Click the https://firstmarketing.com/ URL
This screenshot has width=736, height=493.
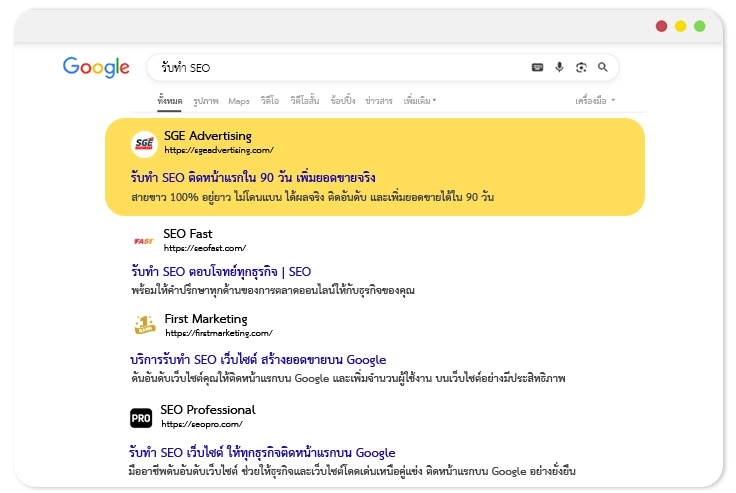pyautogui.click(x=219, y=333)
